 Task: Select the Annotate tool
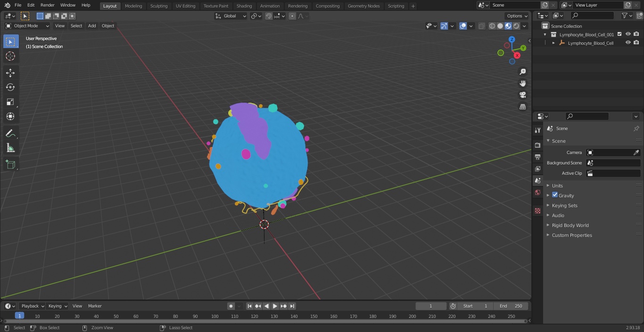point(10,133)
